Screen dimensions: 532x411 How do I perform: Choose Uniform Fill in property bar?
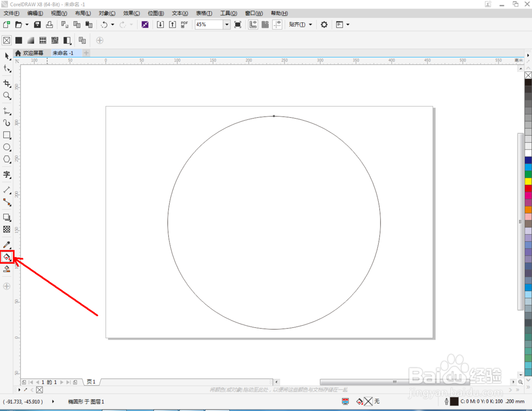pyautogui.click(x=19, y=40)
